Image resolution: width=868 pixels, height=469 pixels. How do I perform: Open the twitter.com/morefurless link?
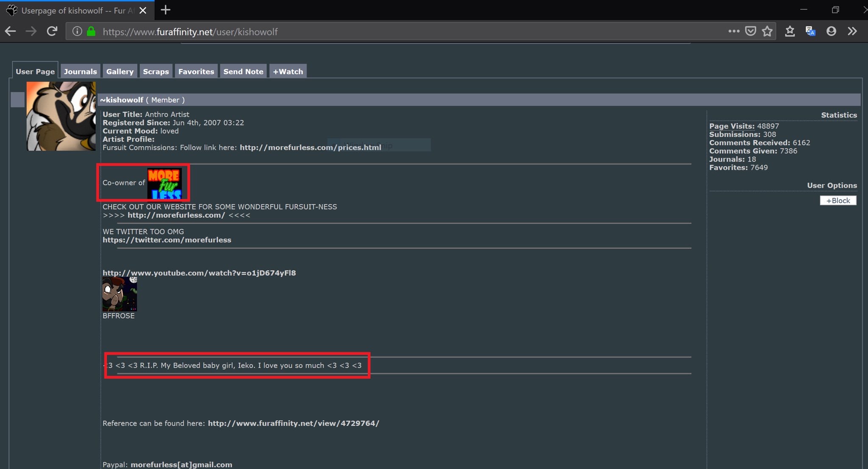(x=167, y=240)
